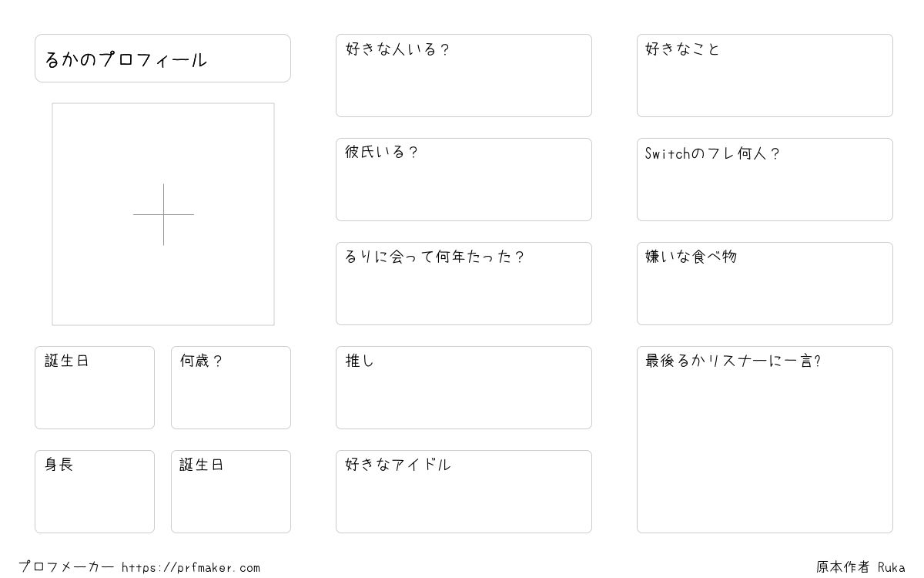924x578 pixels.
Task: Click the 好きな人いる？ answer box
Action: pyautogui.click(x=464, y=76)
